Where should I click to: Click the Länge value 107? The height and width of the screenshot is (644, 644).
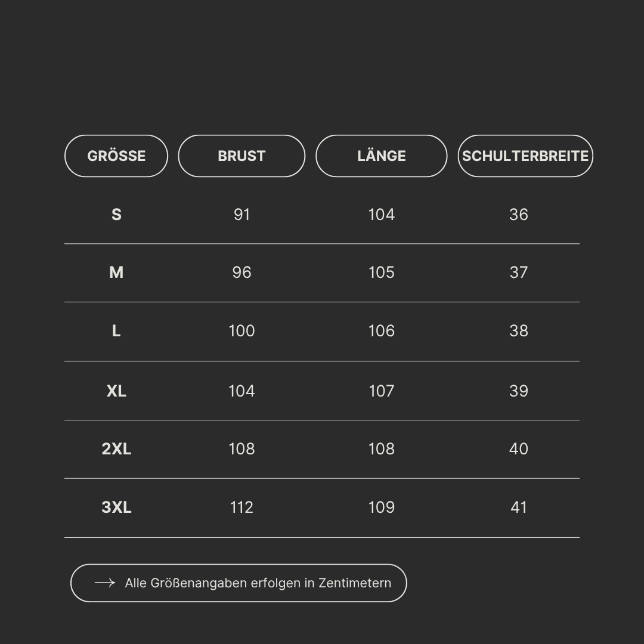381,391
